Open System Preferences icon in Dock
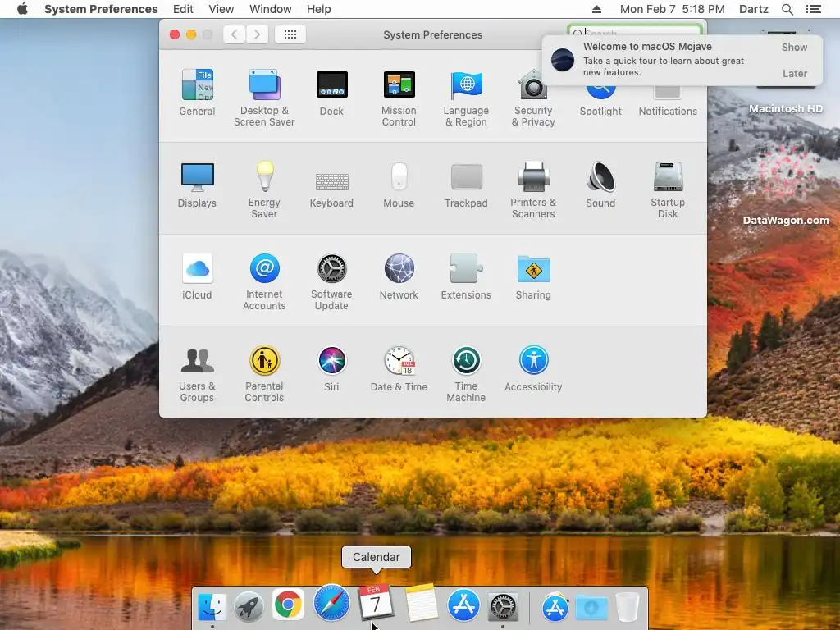This screenshot has height=630, width=840. pyautogui.click(x=503, y=606)
